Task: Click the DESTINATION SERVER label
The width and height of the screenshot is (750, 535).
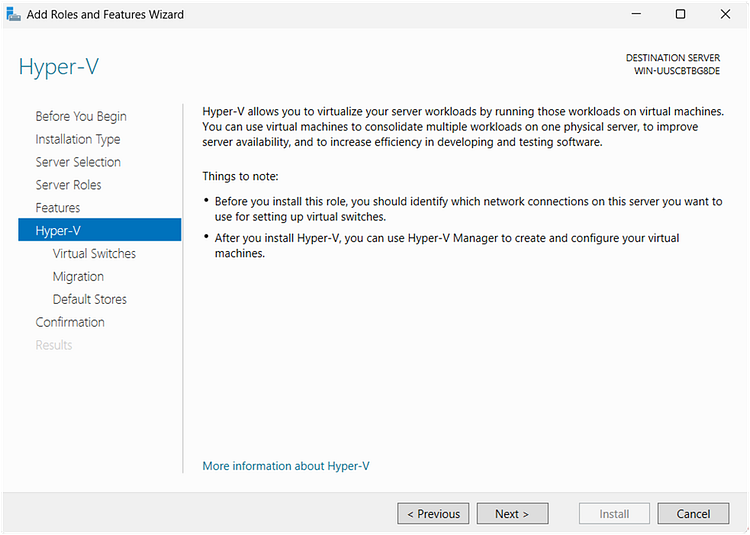Action: tap(673, 58)
